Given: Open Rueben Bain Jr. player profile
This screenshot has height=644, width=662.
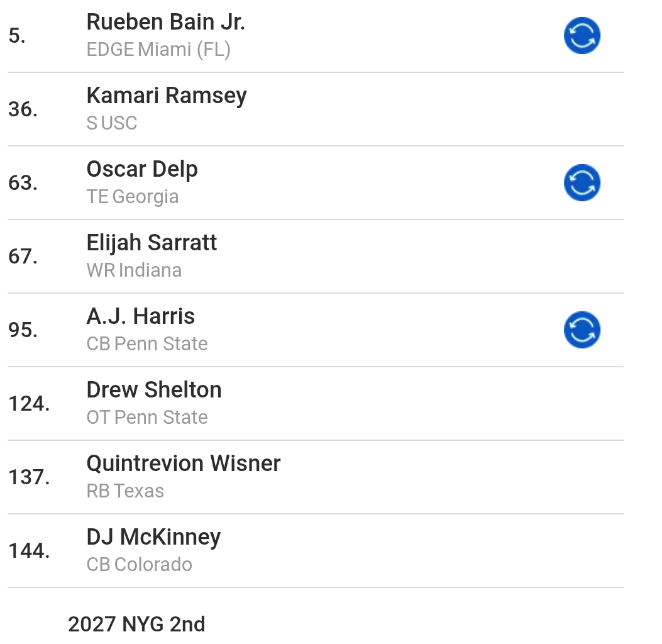Looking at the screenshot, I should point(166,21).
